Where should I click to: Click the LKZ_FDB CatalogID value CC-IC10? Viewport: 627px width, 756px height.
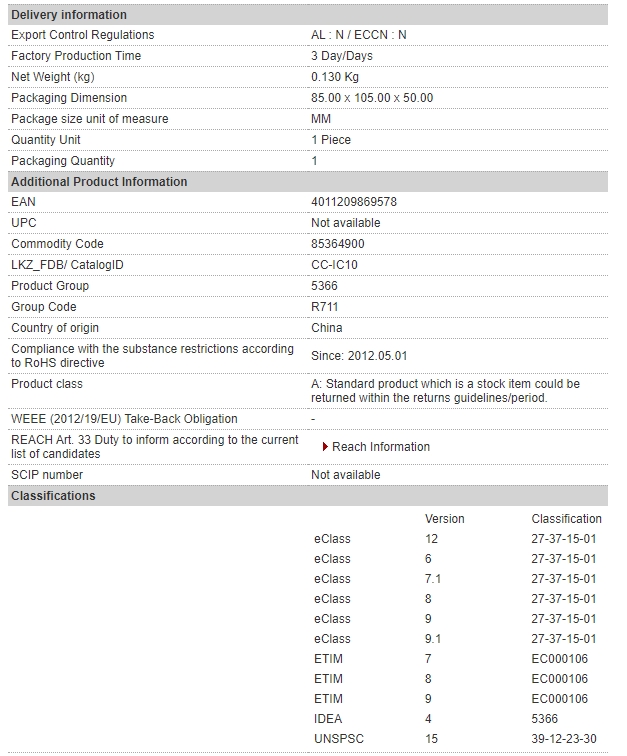pos(334,265)
